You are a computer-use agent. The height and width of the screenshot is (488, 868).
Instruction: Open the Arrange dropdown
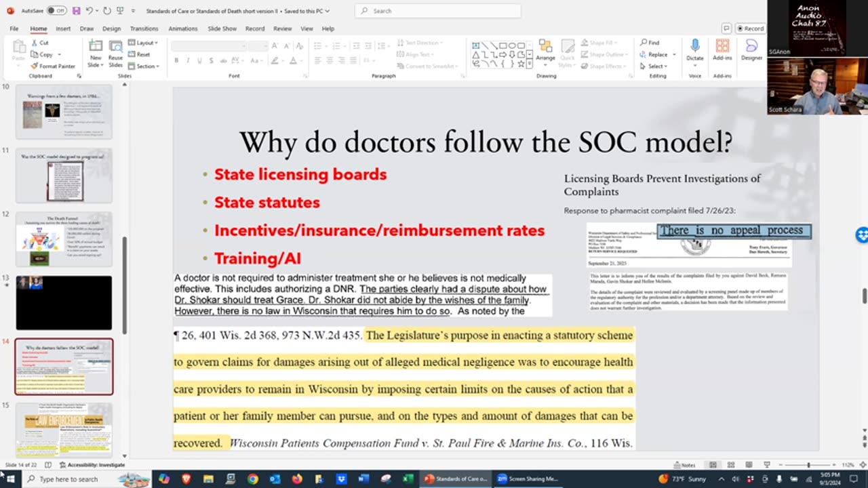[545, 51]
